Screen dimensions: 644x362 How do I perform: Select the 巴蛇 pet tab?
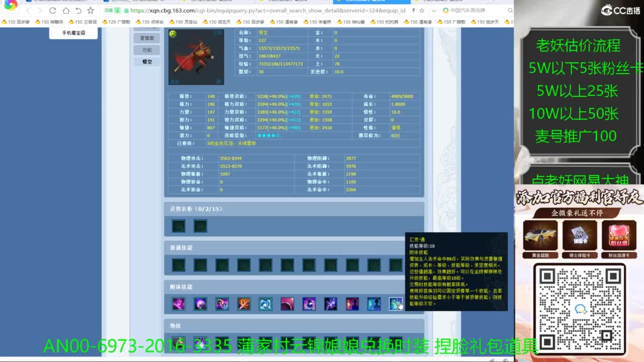[x=147, y=50]
